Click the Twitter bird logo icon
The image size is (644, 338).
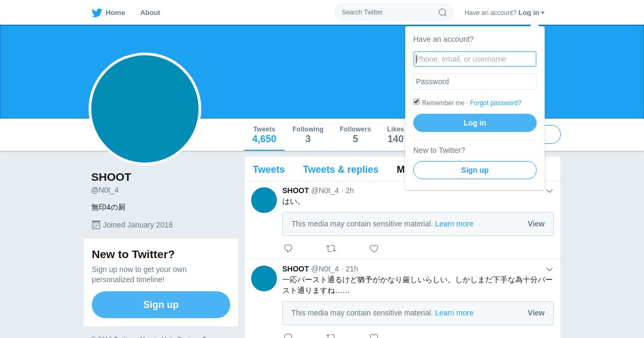97,13
